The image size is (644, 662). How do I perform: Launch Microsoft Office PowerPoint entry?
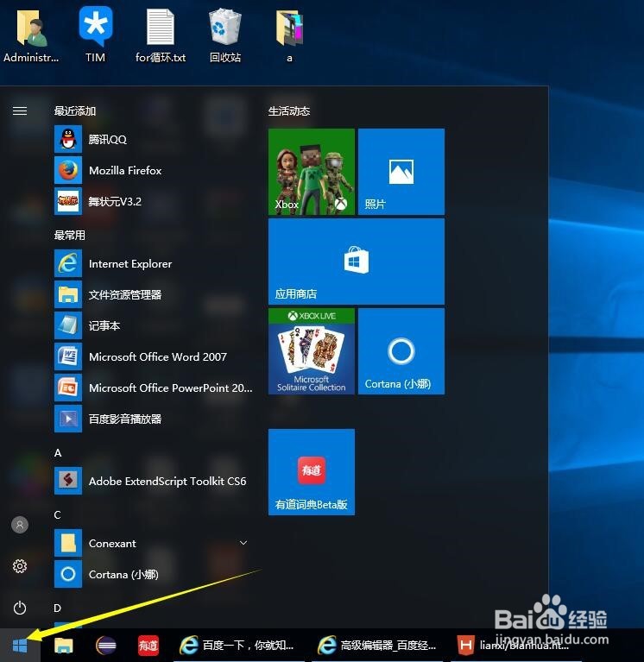coord(155,388)
